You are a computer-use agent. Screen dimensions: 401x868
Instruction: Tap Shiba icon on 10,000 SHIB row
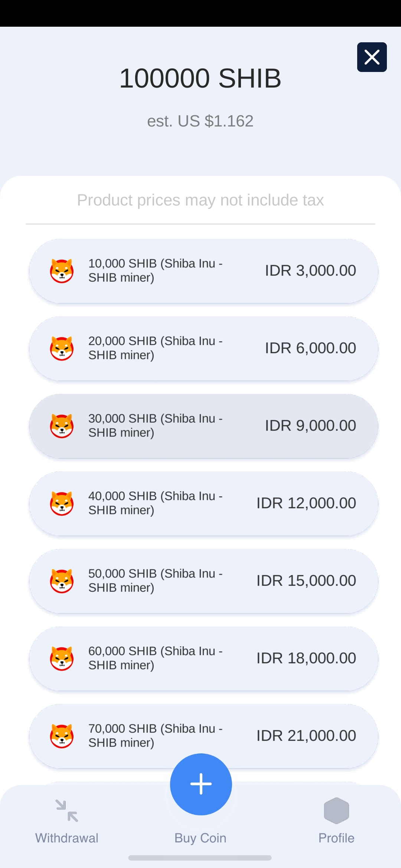(x=62, y=271)
